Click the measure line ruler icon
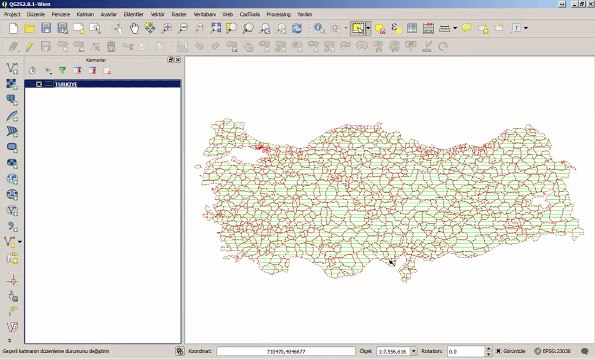 [444, 28]
